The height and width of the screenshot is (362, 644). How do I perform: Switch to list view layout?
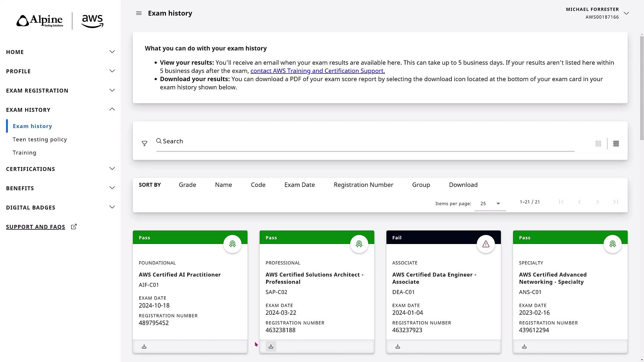tap(616, 143)
